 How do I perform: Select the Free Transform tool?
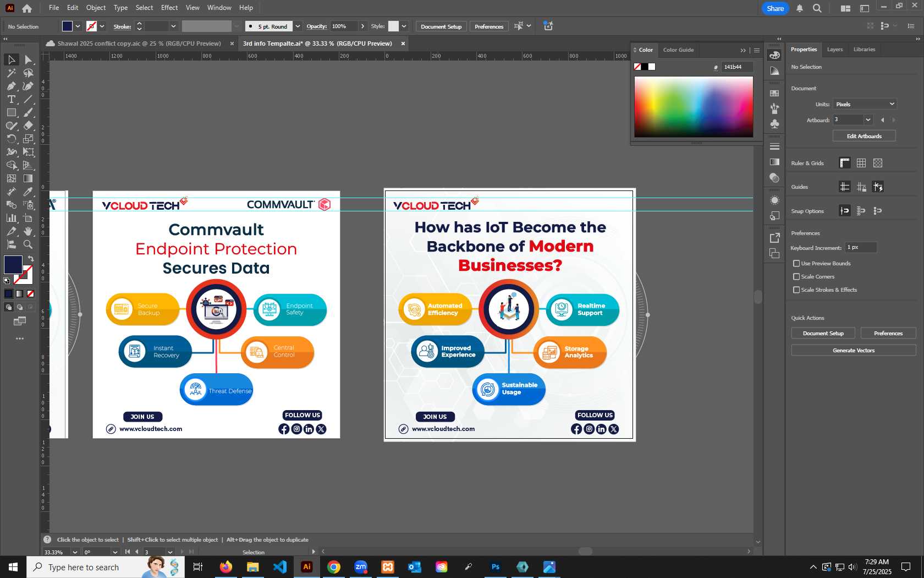(28, 152)
